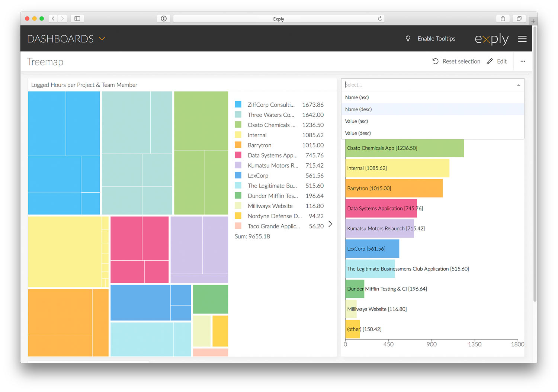Select Internal [1085.62] yellow bar
The image size is (558, 392).
pyautogui.click(x=397, y=168)
